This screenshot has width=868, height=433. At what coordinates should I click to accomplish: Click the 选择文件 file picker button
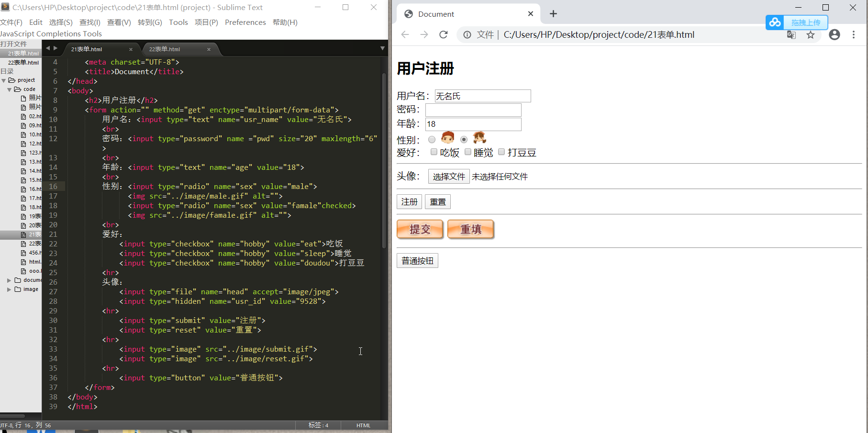point(448,176)
